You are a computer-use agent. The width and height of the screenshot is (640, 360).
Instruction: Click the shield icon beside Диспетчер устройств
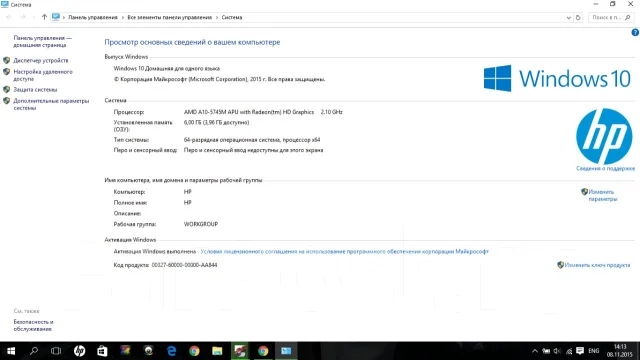pyautogui.click(x=7, y=60)
